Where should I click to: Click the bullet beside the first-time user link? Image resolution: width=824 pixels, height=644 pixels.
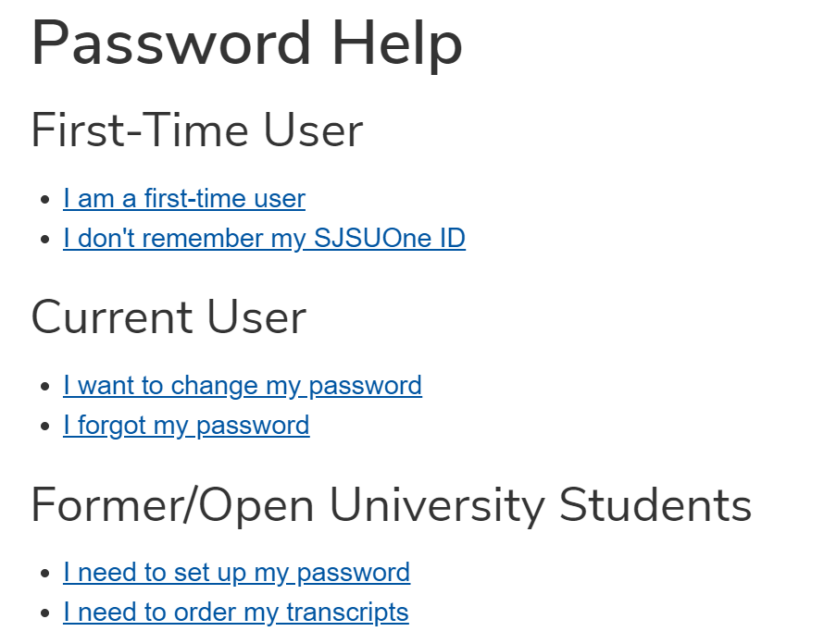[43, 198]
